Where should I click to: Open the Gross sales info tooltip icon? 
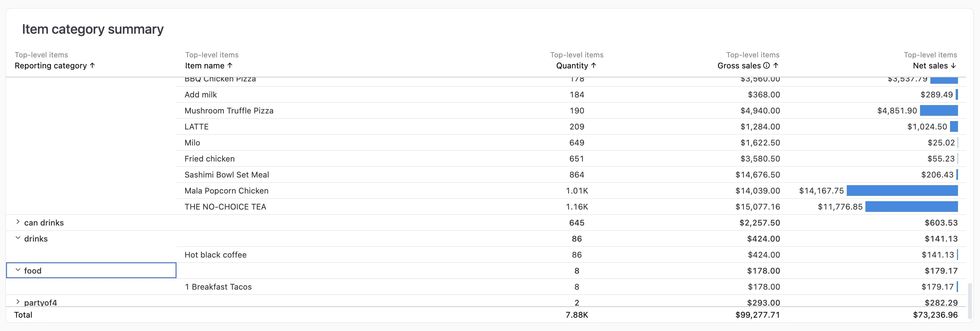[766, 65]
